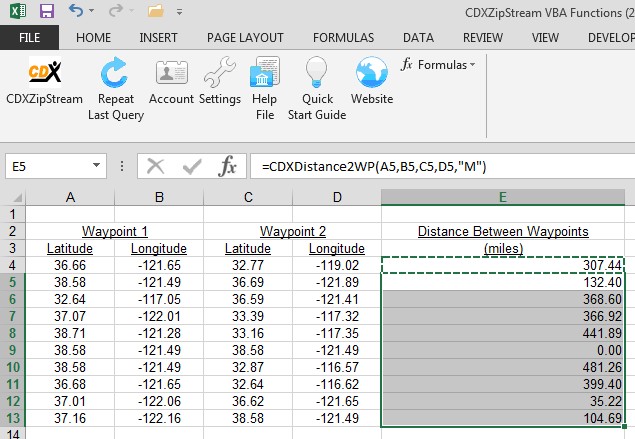This screenshot has height=439, width=635.
Task: Switch to the VIEW tab
Action: 545,38
